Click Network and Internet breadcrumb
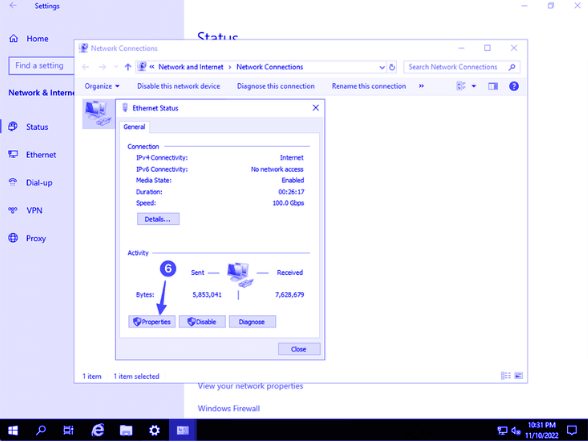The image size is (588, 442). pyautogui.click(x=190, y=67)
